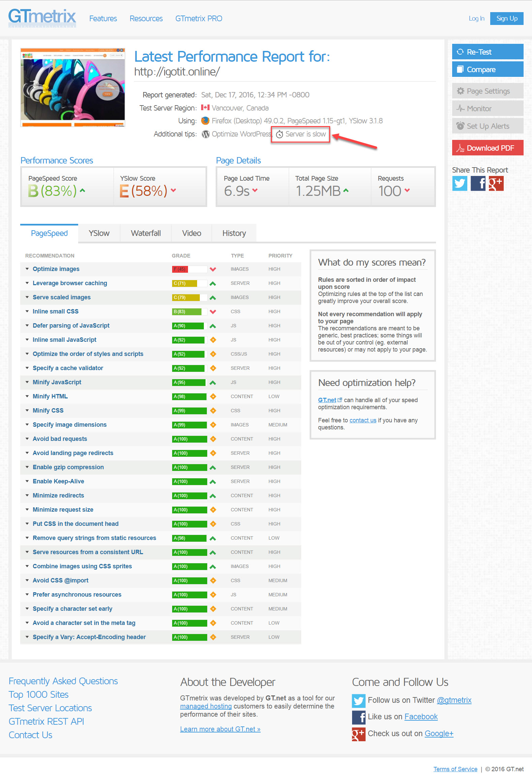Click the green up arrow next to Total Page Size

(346, 190)
